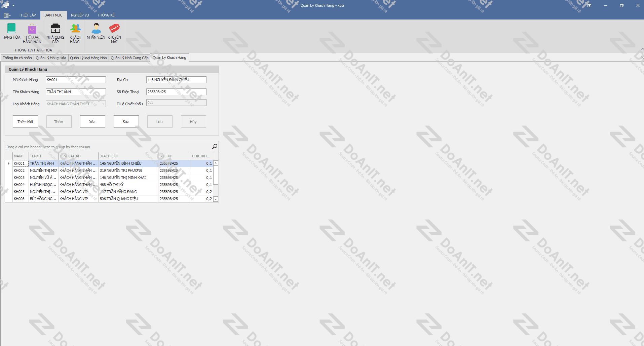Click the Thêm button

point(59,122)
